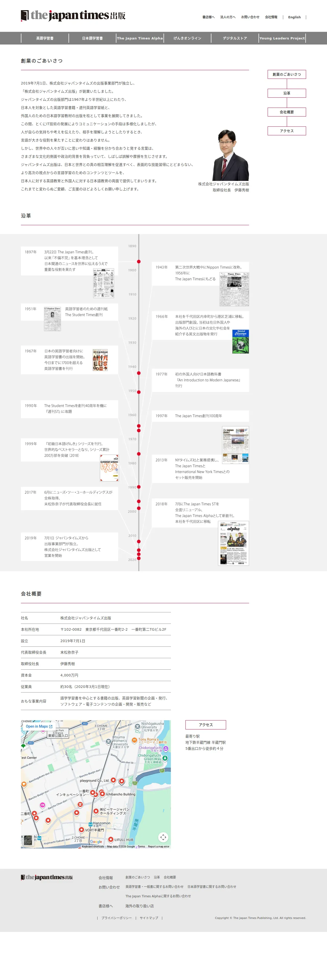Click the alpha newspaper front page image

(x=233, y=543)
